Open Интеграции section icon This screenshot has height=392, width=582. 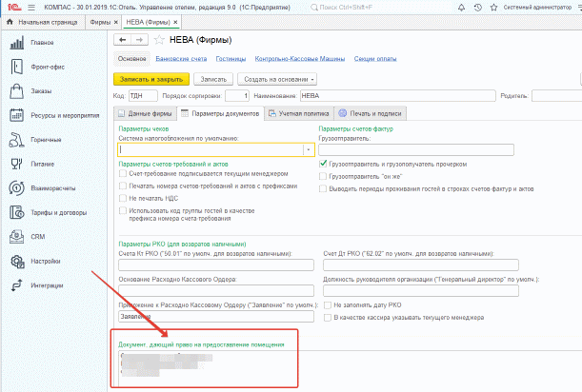click(x=17, y=285)
